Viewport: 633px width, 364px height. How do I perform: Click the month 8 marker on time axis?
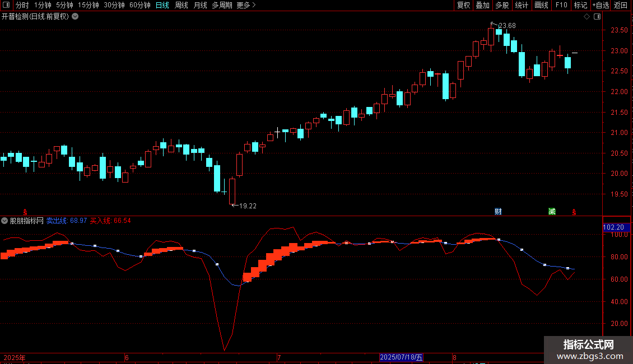click(x=454, y=357)
